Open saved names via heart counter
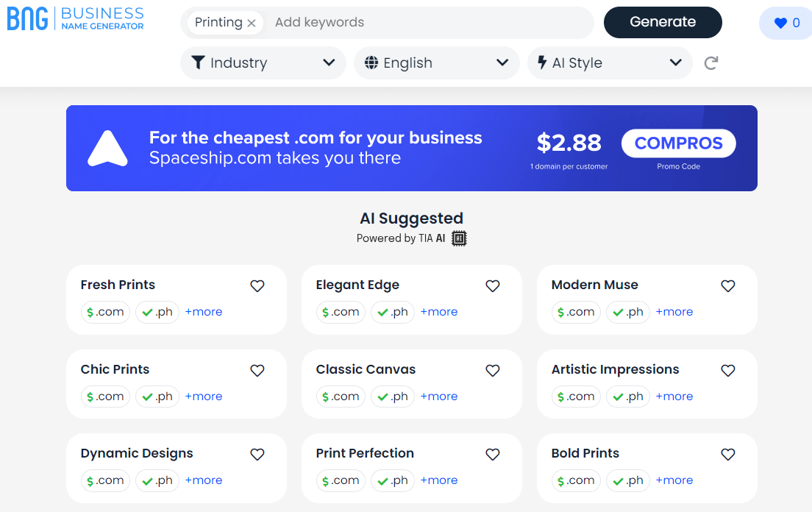 (x=785, y=23)
